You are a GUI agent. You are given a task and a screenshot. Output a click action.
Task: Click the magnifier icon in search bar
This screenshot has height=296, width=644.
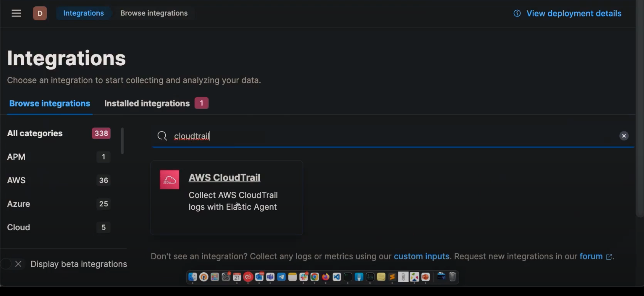[x=162, y=136]
